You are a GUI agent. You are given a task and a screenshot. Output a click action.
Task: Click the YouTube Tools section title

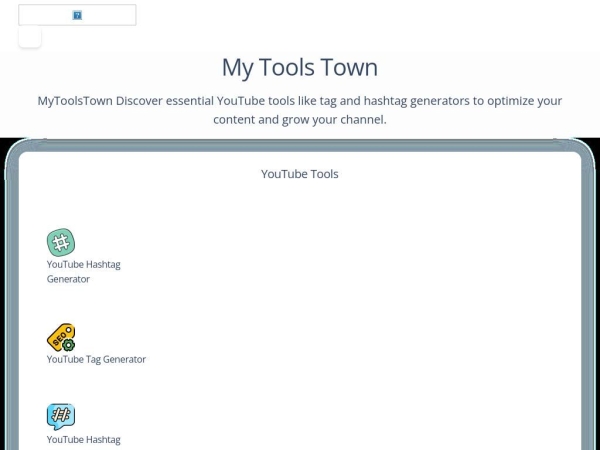pyautogui.click(x=300, y=174)
